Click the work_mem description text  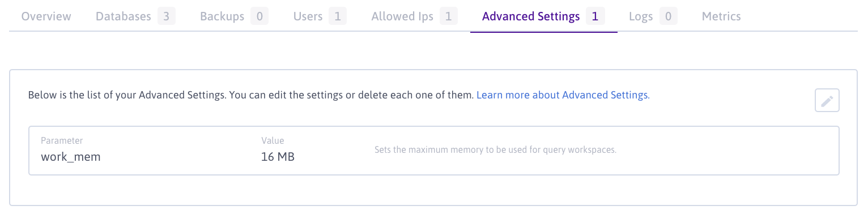pos(495,151)
